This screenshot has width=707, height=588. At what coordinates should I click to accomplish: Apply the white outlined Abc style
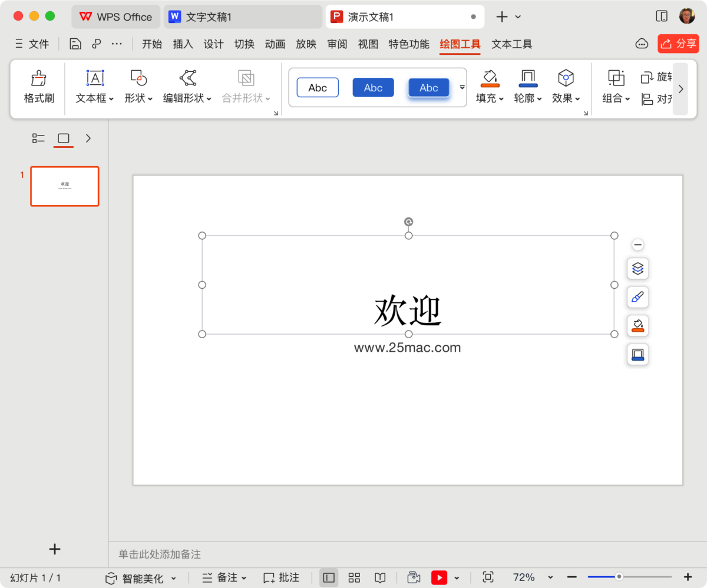(x=318, y=87)
